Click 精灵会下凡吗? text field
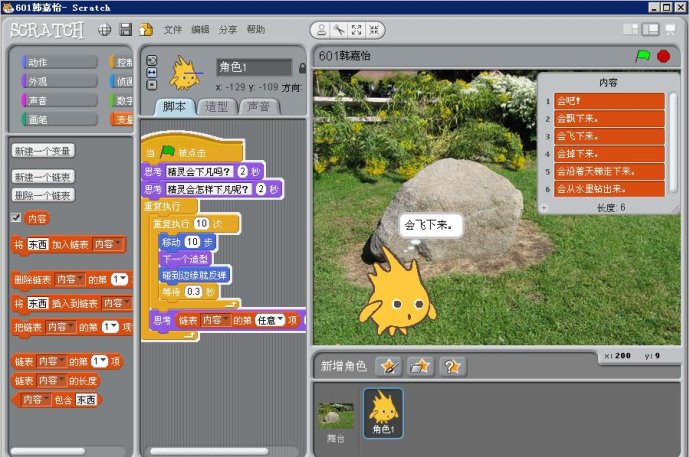The width and height of the screenshot is (690, 457). [199, 171]
